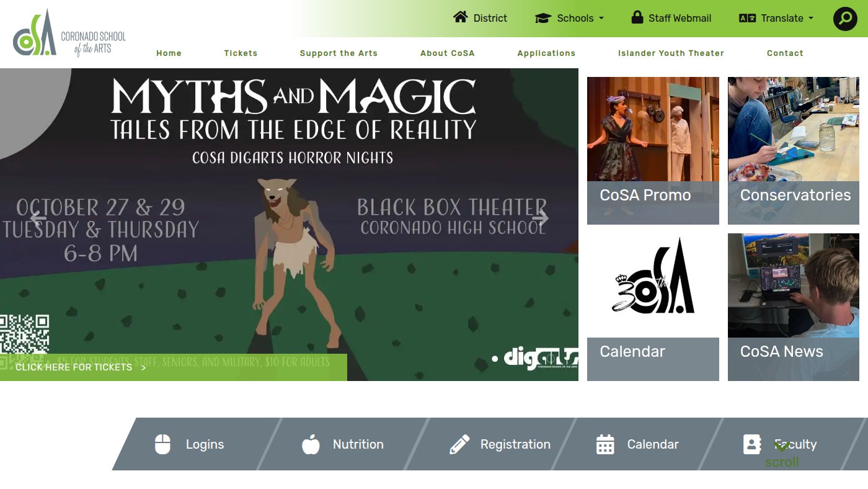Expand the Translate dropdown caret
Screen dimensions: 868x489
point(811,19)
